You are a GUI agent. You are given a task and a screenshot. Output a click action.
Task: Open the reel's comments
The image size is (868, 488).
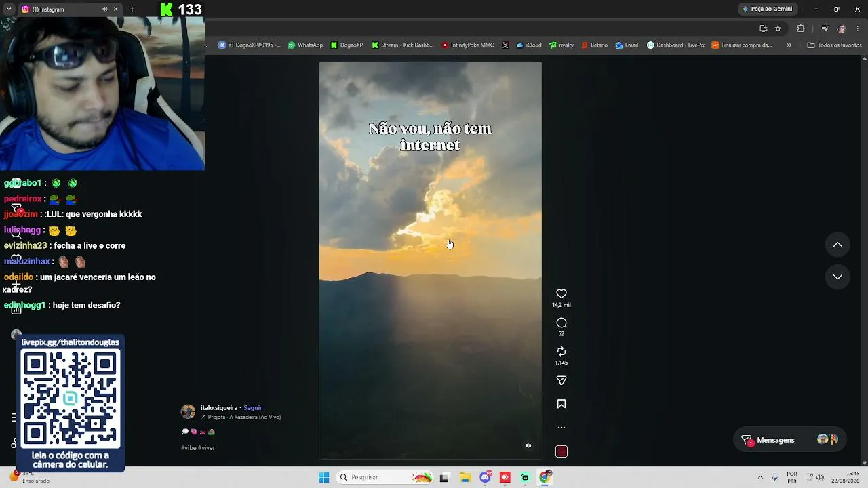[561, 323]
